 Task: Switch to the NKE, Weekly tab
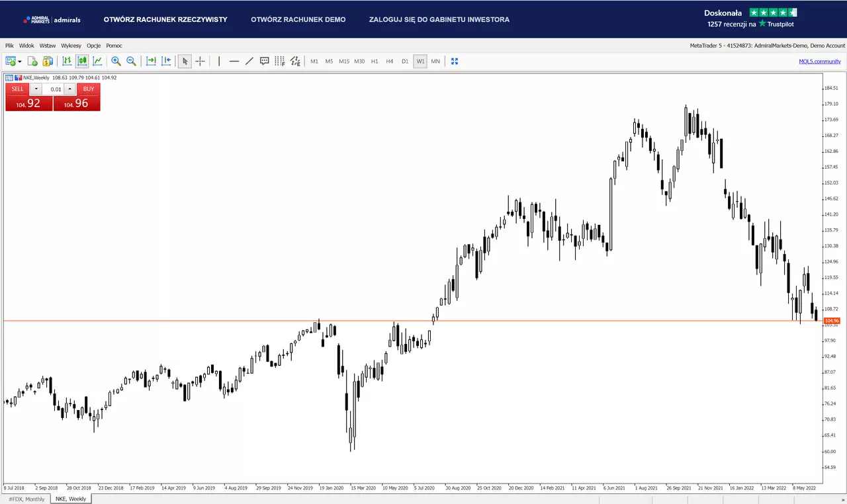coord(71,499)
